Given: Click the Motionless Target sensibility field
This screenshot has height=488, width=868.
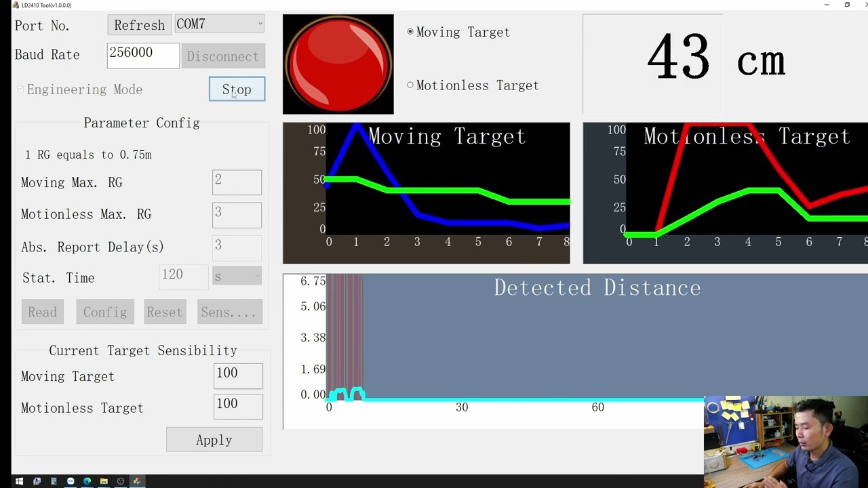Looking at the screenshot, I should click(x=238, y=407).
